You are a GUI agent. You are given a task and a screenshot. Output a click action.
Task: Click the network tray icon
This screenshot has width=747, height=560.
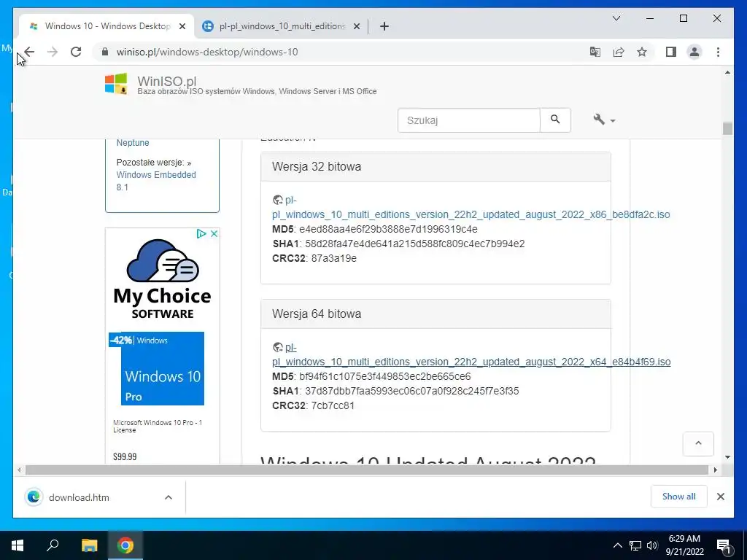coord(635,545)
